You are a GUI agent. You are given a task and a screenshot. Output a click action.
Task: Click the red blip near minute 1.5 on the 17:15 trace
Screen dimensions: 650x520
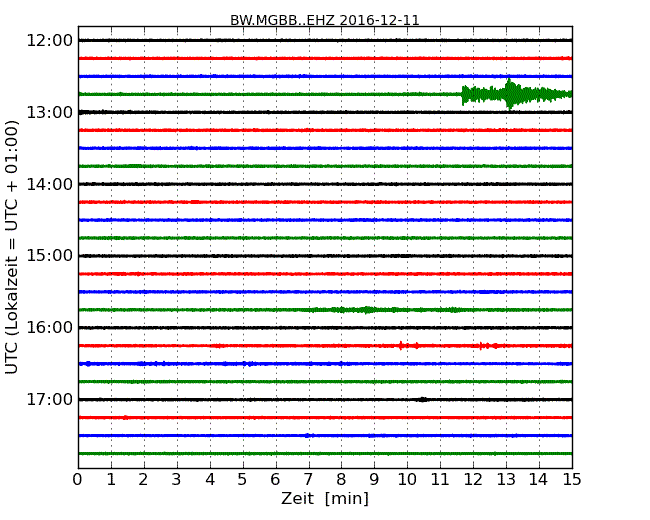[x=125, y=418]
